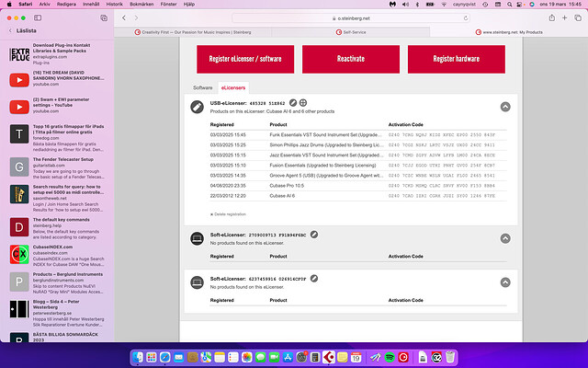Open CubaseINDEX.com reading list item
588x368 pixels.
(57, 256)
